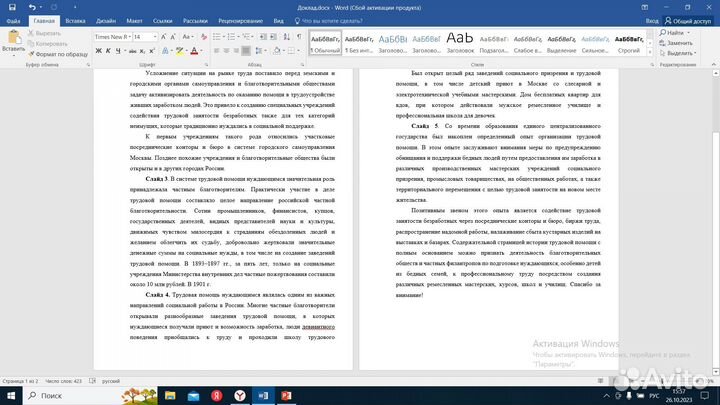Image resolution: width=720 pixels, height=405 pixels.
Task: Open the multilevel list dropdown
Action: (253, 37)
